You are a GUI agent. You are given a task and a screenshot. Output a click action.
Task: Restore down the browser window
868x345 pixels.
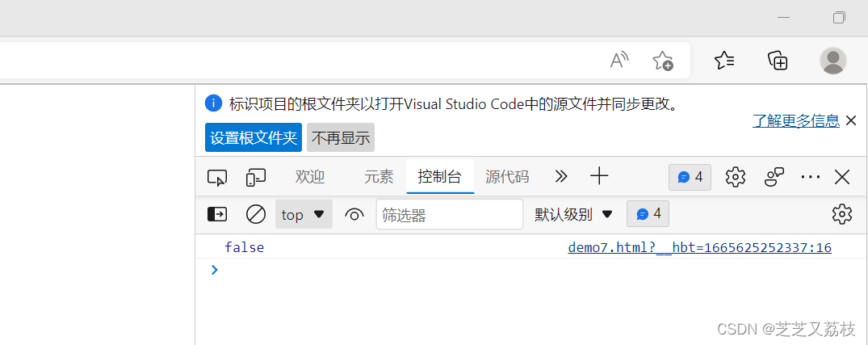pyautogui.click(x=839, y=18)
